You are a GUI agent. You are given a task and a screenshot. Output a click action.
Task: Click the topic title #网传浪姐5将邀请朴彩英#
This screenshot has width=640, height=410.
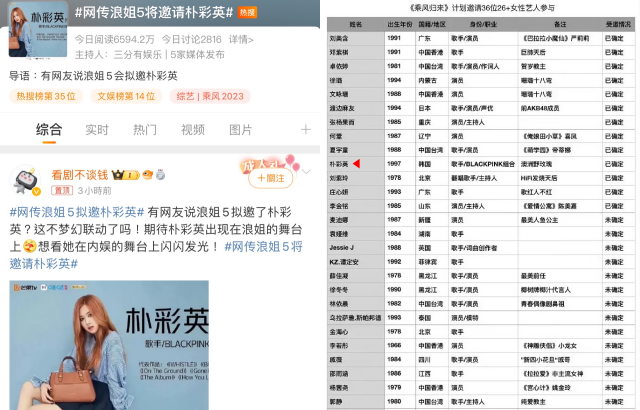click(x=154, y=13)
